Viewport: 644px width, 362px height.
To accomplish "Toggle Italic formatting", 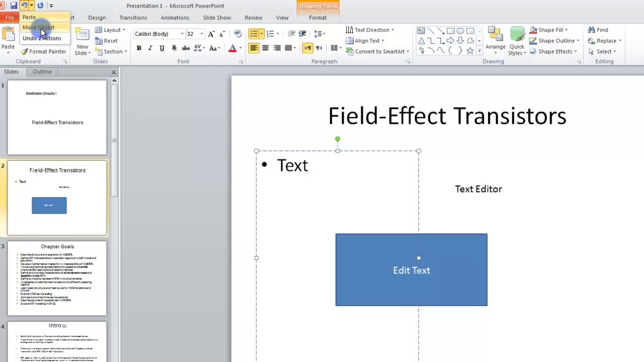I will tap(150, 48).
